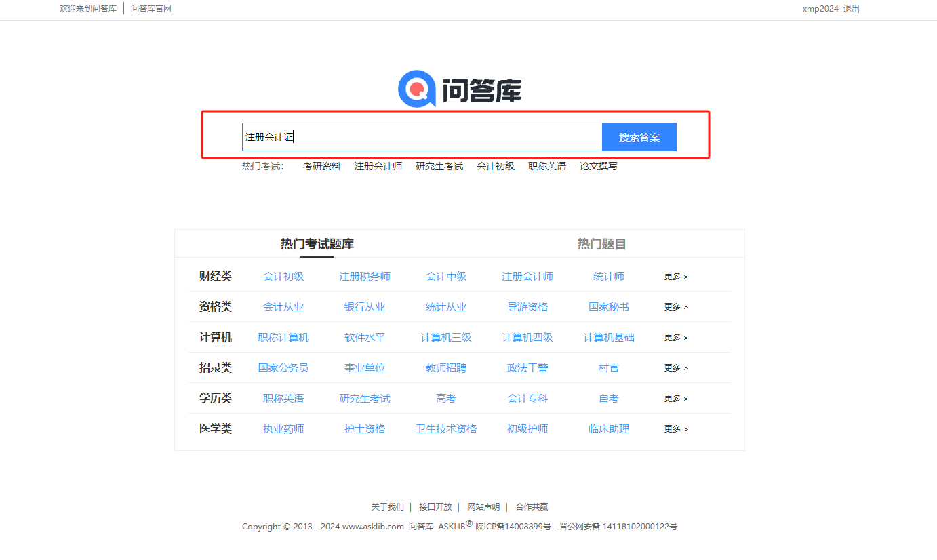This screenshot has width=937, height=560.
Task: Expand 更多 for the 资格类 row
Action: point(676,307)
